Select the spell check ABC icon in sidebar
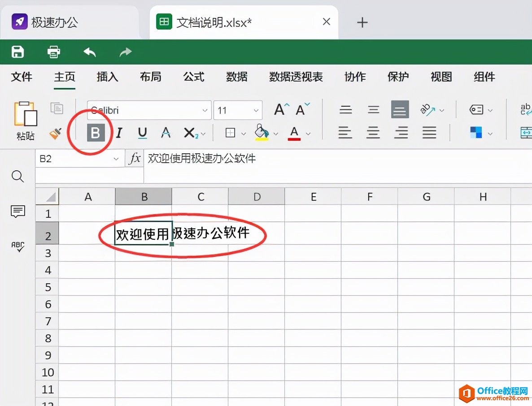 (17, 246)
